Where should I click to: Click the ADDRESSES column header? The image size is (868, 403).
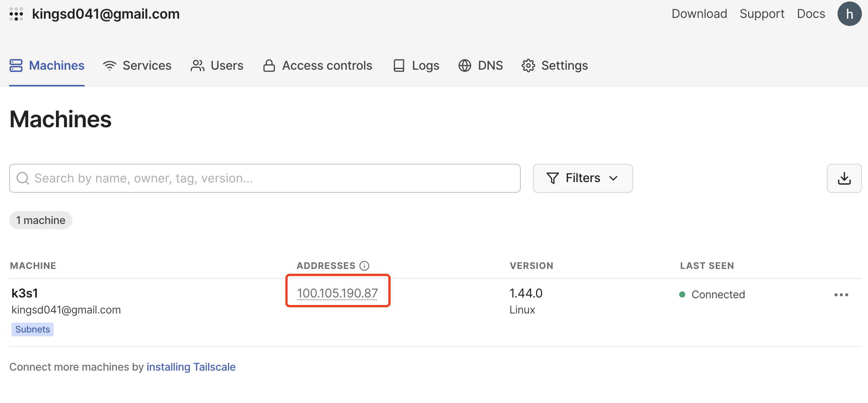tap(326, 266)
